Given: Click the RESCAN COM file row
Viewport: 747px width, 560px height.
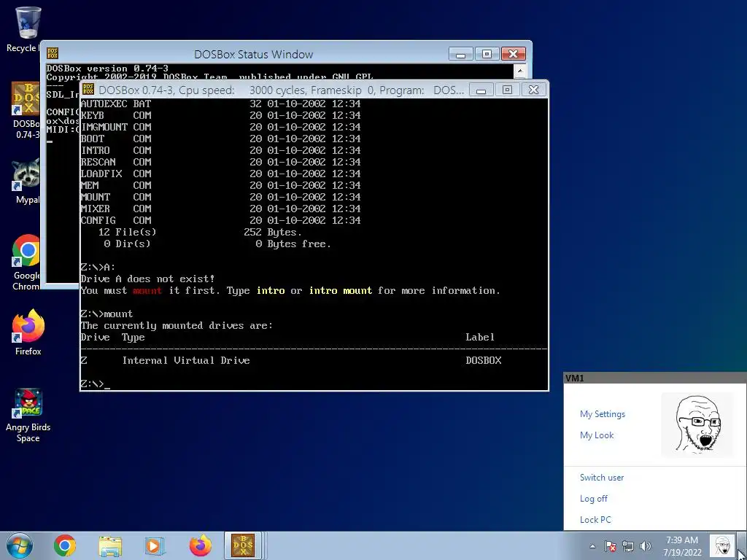Looking at the screenshot, I should click(x=220, y=162).
